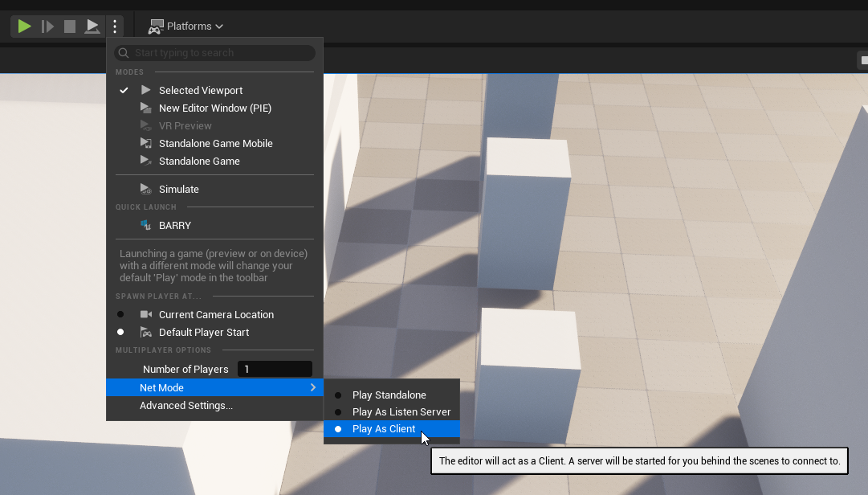This screenshot has height=495, width=868.
Task: Select Play Standalone net mode
Action: tap(389, 395)
